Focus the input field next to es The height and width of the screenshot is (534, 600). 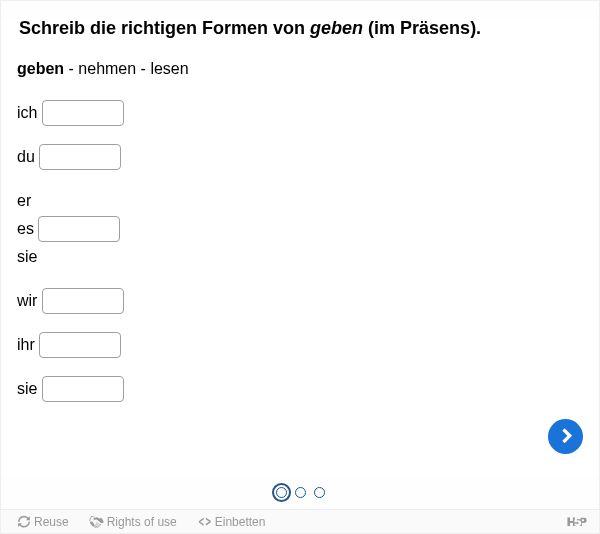pyautogui.click(x=79, y=229)
